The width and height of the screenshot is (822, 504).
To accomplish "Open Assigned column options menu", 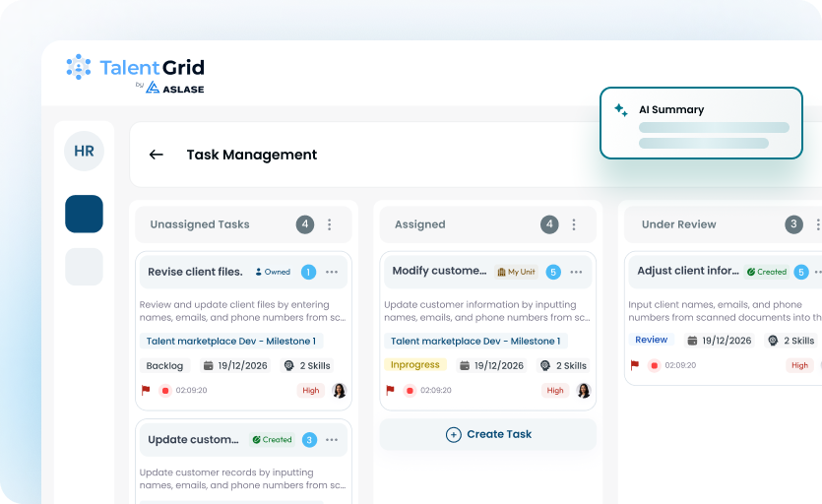I will (574, 224).
